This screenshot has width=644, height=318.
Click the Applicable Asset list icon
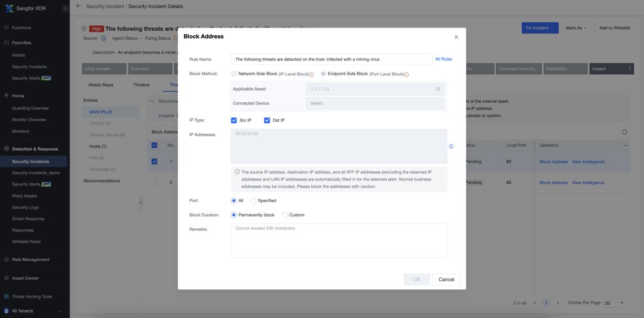coord(438,89)
